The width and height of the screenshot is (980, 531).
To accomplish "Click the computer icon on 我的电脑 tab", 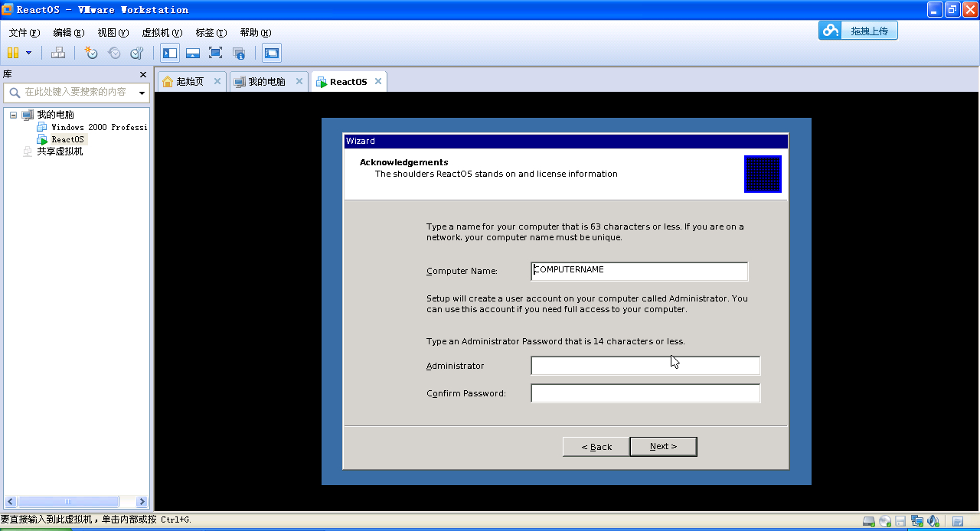I will pos(240,82).
